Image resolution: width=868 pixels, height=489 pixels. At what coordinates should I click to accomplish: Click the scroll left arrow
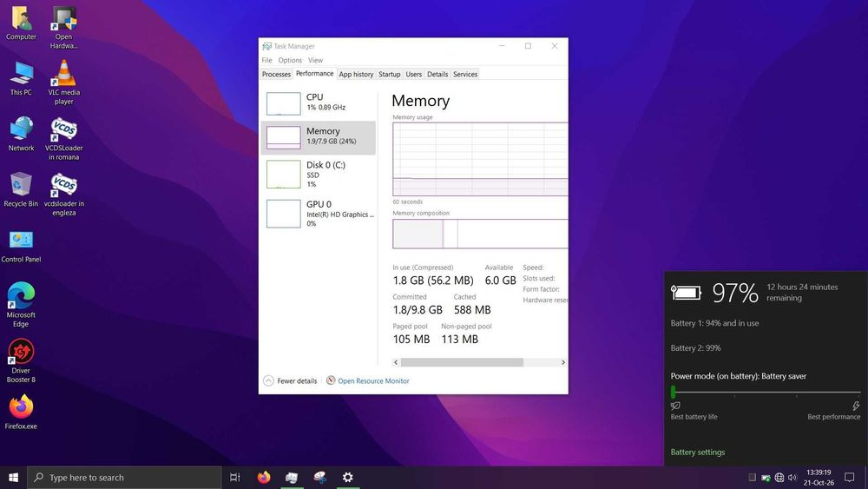click(x=396, y=362)
